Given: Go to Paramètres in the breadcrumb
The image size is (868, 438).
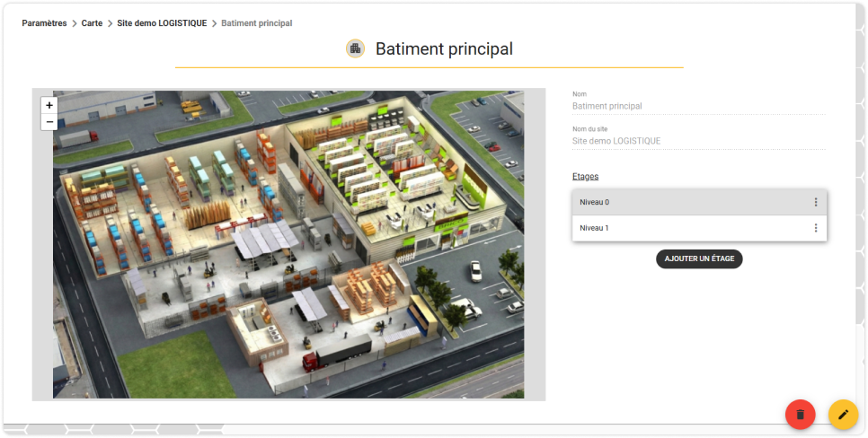Looking at the screenshot, I should [44, 23].
